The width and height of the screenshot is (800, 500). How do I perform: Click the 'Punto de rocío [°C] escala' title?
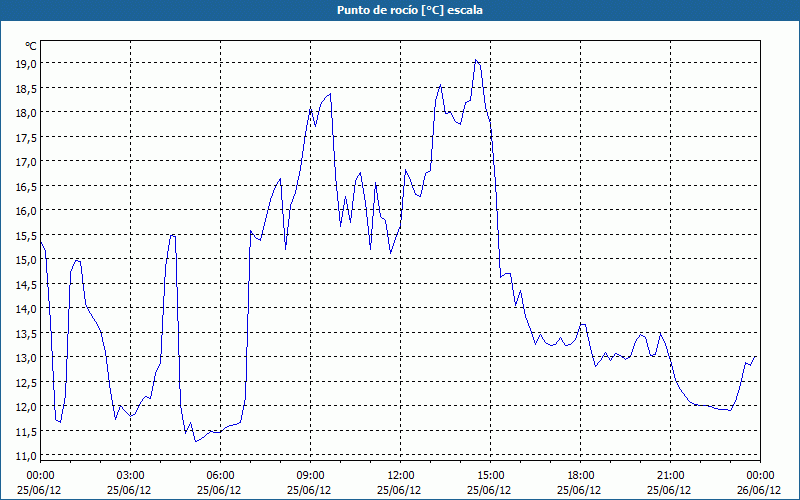(410, 10)
